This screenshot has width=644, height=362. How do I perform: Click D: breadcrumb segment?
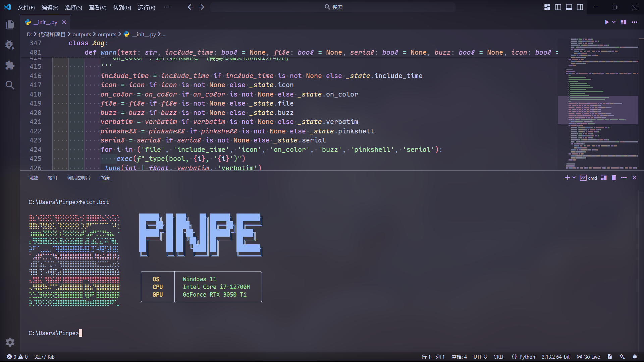[x=30, y=34]
